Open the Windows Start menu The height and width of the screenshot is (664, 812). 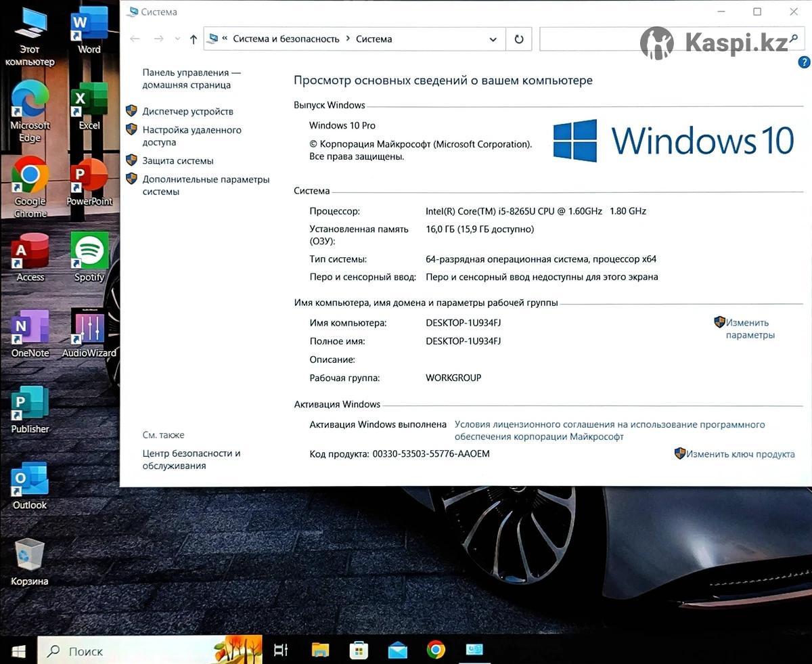coord(18,651)
